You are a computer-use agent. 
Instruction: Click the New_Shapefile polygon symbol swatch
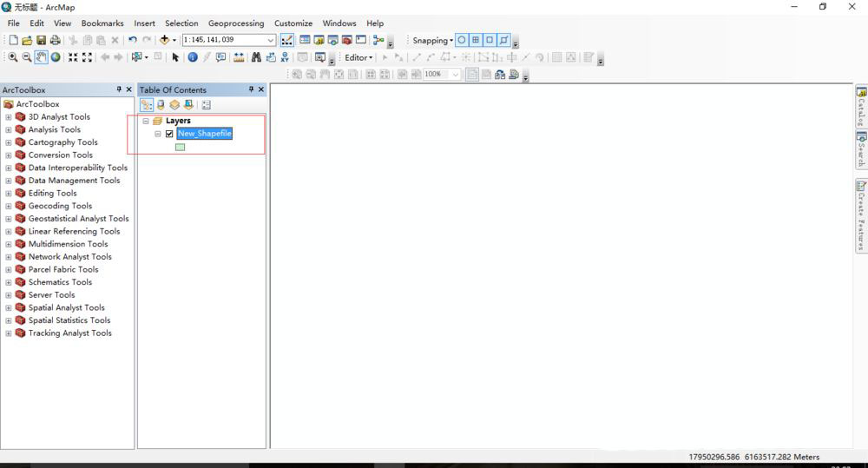coord(180,148)
